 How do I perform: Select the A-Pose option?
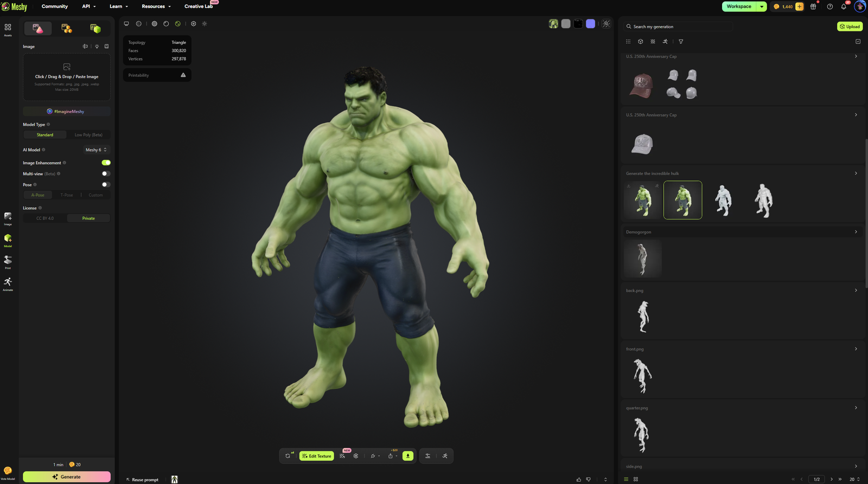pos(38,195)
